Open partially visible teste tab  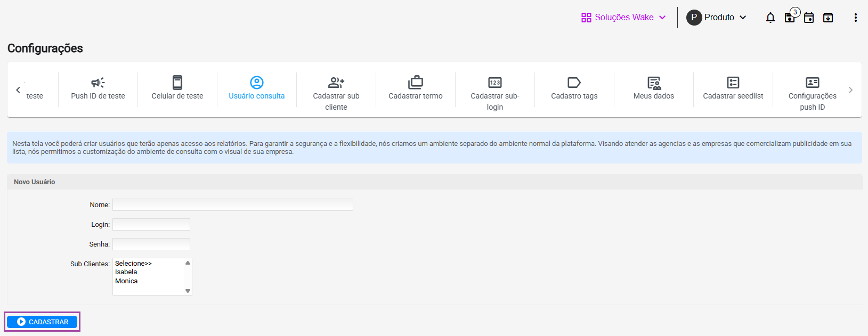coord(35,96)
